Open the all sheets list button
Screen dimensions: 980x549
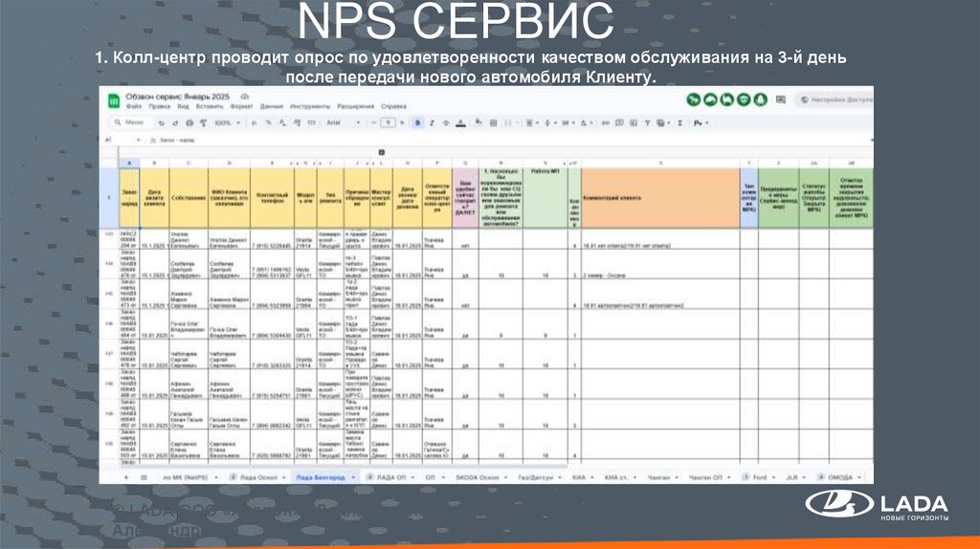pos(144,477)
